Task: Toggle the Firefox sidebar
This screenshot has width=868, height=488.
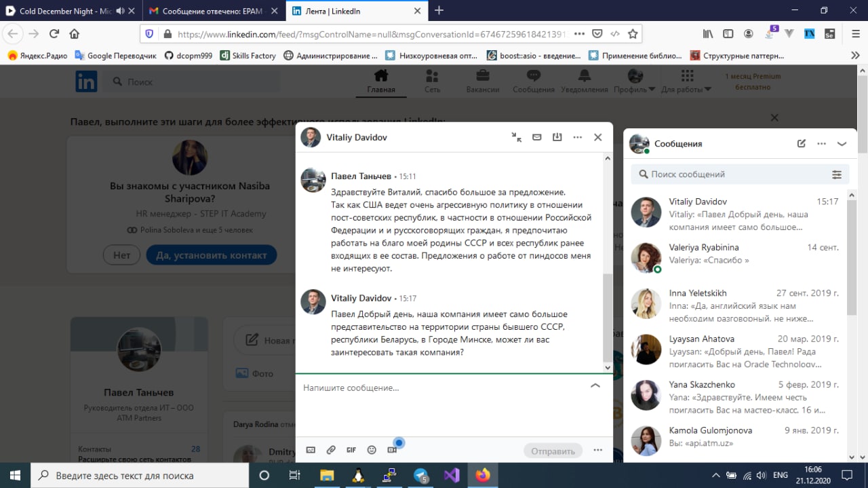Action: (728, 34)
